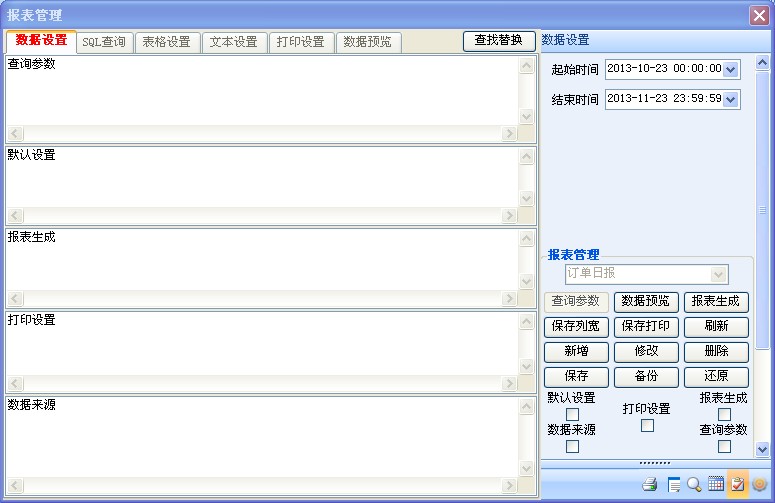This screenshot has height=503, width=775.
Task: Click the 备份 button
Action: 646,377
